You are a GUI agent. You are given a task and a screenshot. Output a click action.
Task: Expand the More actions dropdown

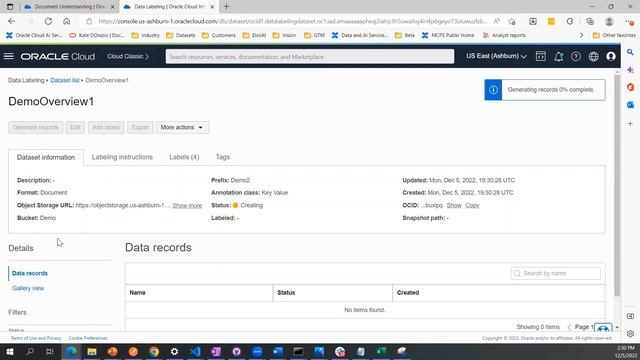(x=182, y=127)
